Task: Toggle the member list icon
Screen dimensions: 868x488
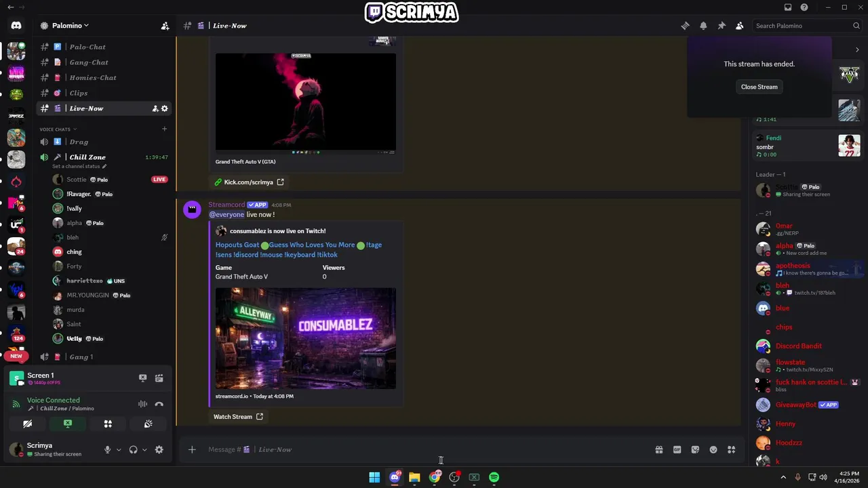Action: pos(740,26)
